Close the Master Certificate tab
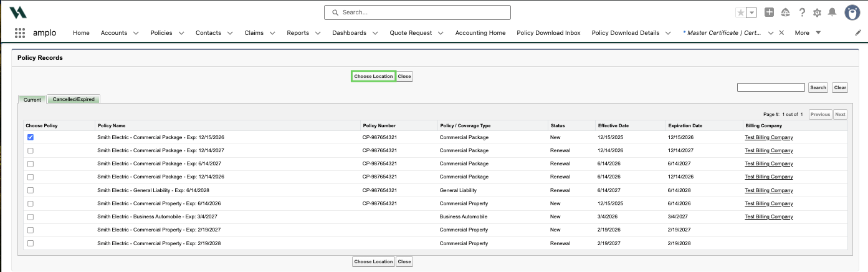This screenshot has width=868, height=272. click(781, 33)
